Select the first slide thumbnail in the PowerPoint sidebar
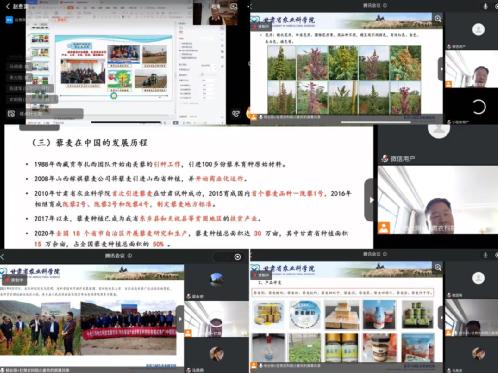 click(x=40, y=39)
